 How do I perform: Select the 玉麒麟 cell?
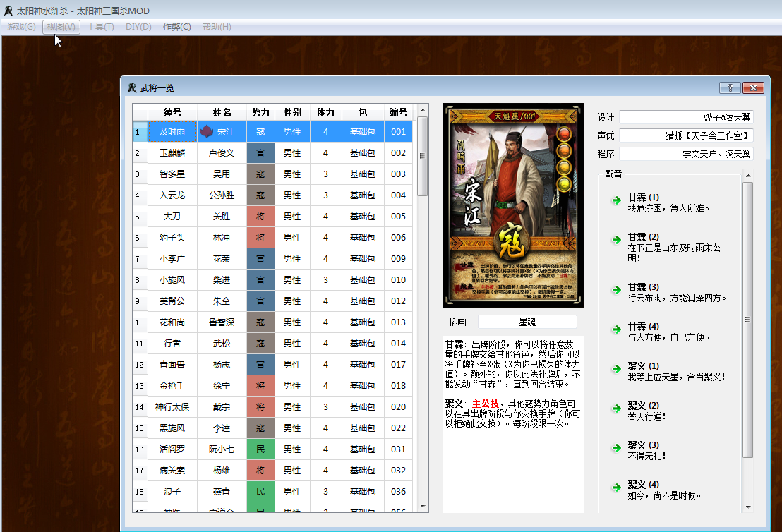pos(172,153)
